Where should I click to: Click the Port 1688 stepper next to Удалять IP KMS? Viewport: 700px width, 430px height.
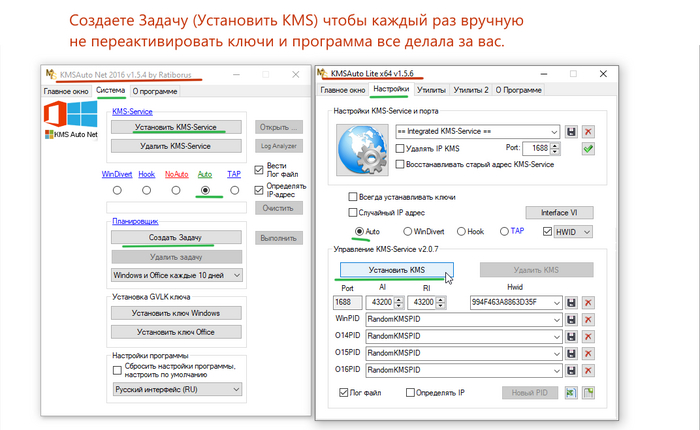coord(555,149)
